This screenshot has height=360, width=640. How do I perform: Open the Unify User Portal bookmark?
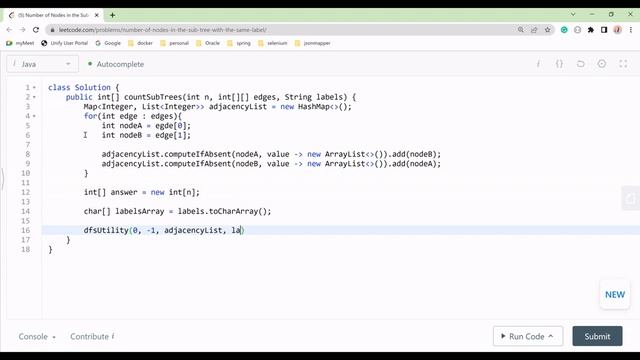[x=64, y=43]
